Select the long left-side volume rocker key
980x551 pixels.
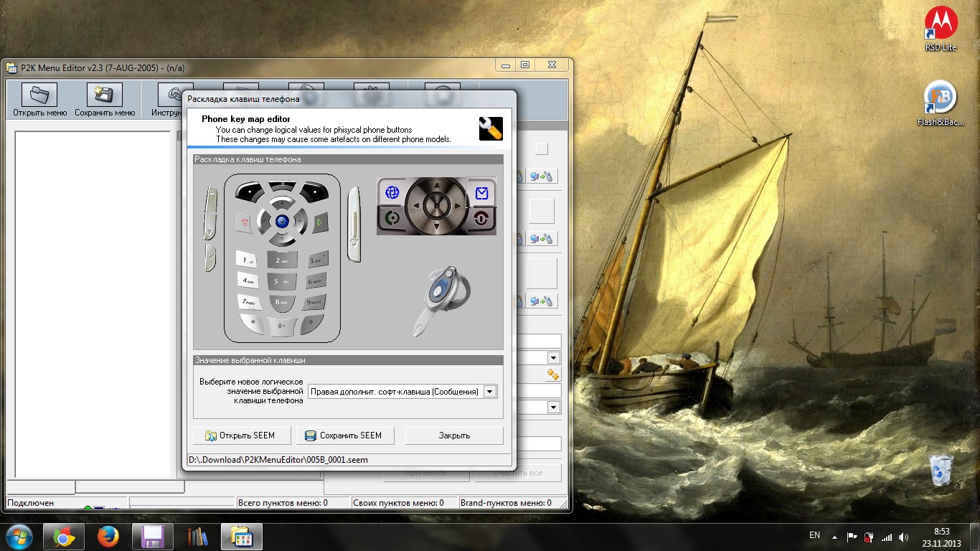[x=210, y=213]
